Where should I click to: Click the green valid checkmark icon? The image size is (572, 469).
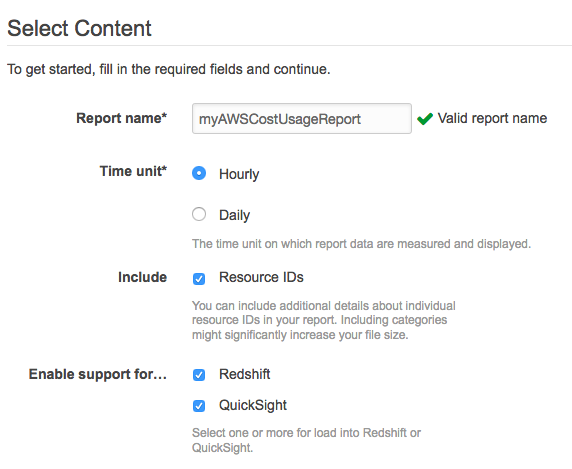coord(425,119)
